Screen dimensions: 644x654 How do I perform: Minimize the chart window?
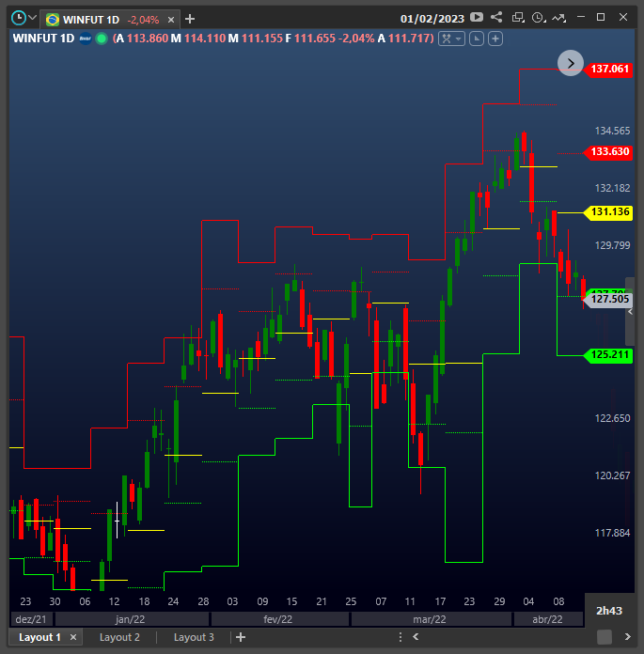coord(581,17)
